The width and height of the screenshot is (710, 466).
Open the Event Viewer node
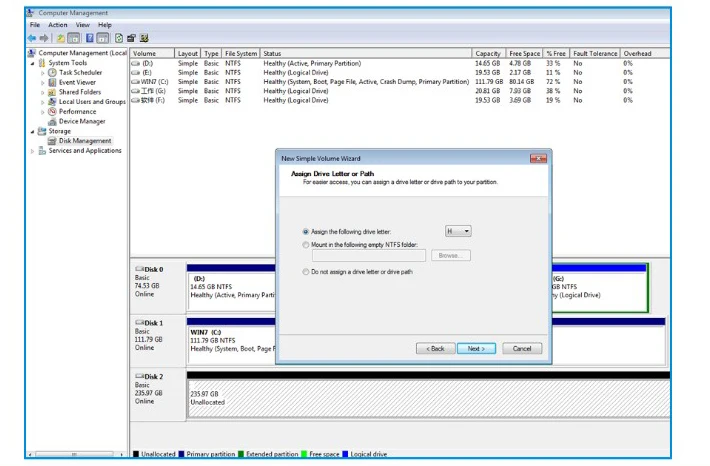pos(77,82)
